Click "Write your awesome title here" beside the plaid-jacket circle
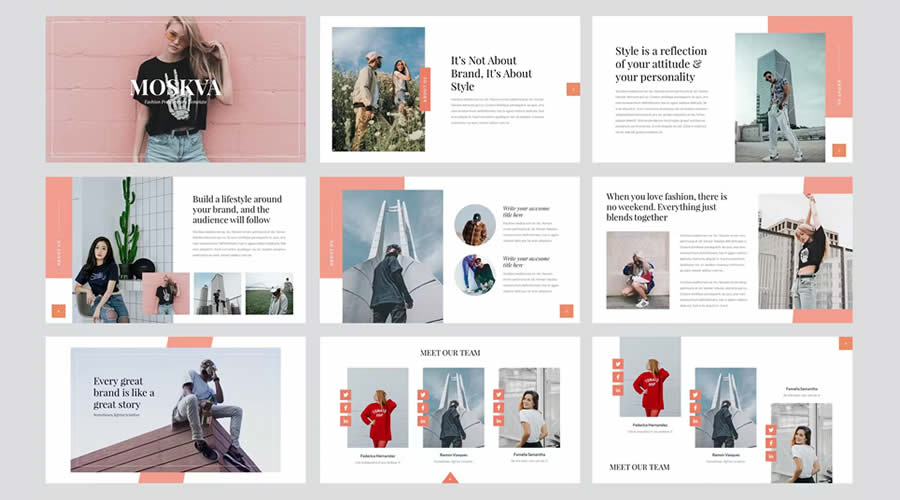This screenshot has height=500, width=900. point(526,211)
